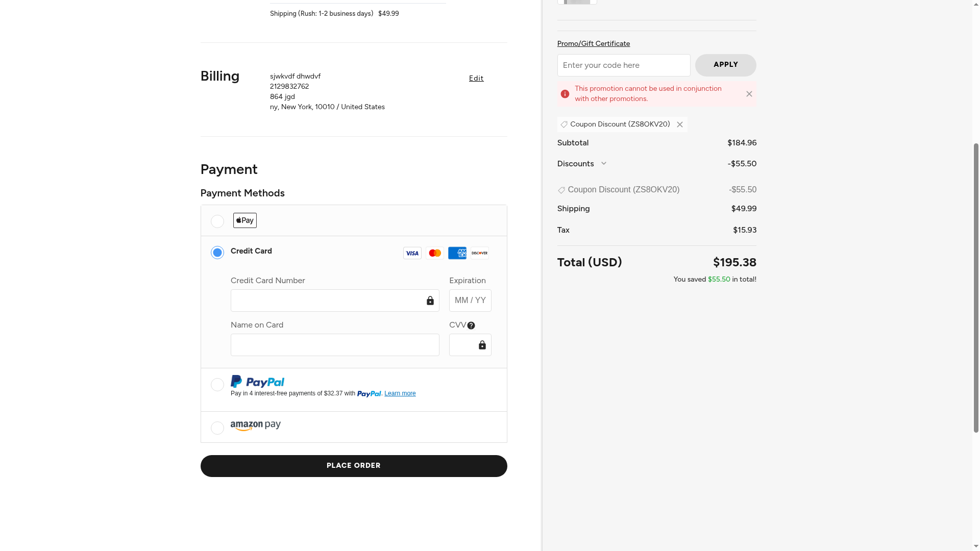Dismiss the promotion error message

click(749, 94)
